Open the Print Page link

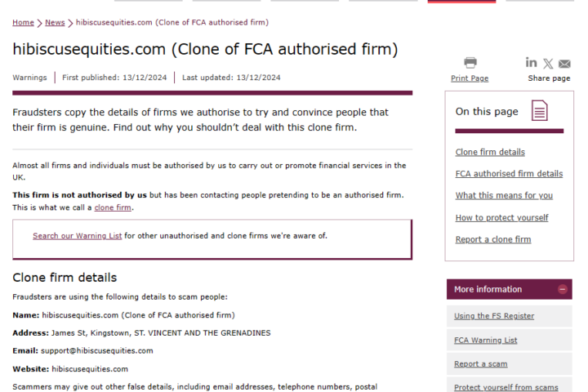pos(470,78)
